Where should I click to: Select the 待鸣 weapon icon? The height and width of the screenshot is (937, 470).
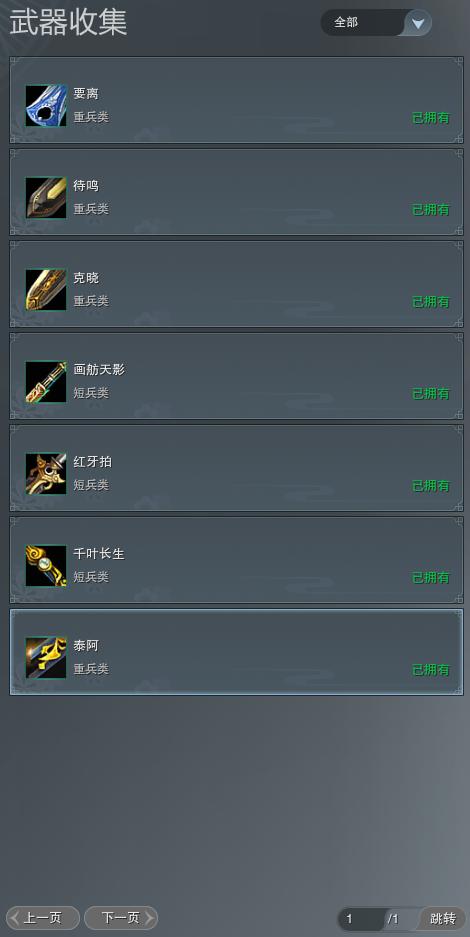pos(46,197)
